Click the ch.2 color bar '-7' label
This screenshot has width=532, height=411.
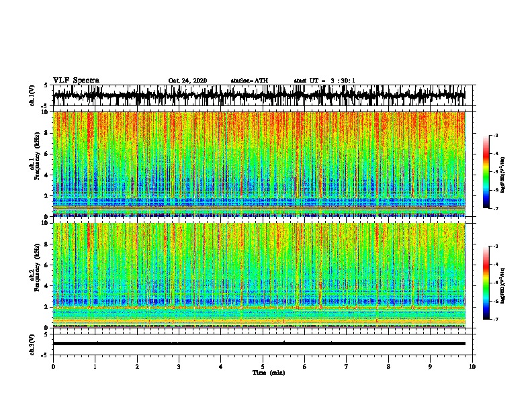point(496,319)
